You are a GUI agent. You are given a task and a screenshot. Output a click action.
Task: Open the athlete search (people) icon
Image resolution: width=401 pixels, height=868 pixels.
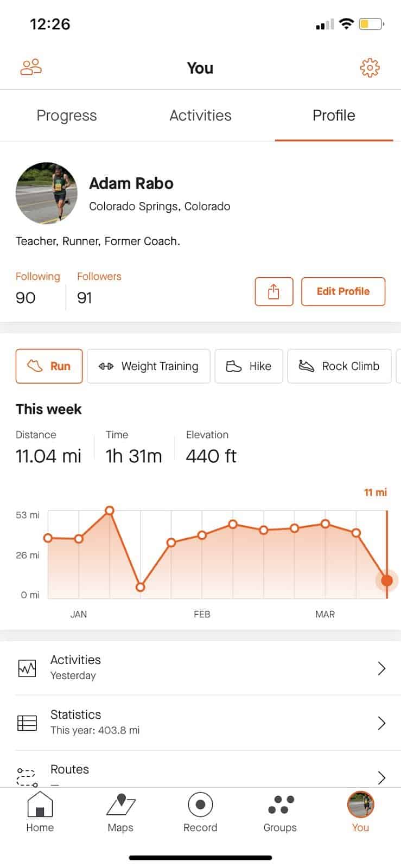pyautogui.click(x=31, y=67)
